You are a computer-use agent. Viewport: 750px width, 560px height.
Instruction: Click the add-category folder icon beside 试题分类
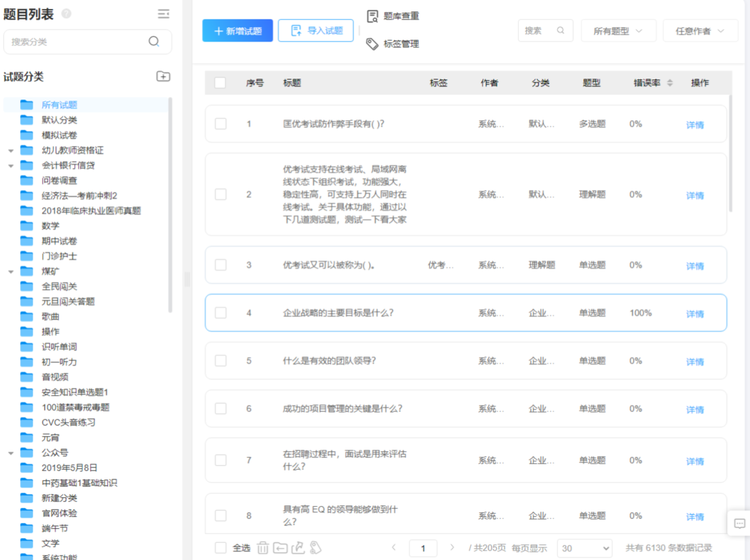pos(163,76)
